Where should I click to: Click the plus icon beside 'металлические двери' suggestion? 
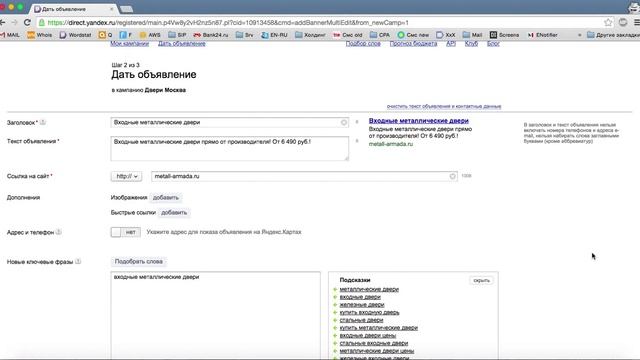pyautogui.click(x=335, y=289)
